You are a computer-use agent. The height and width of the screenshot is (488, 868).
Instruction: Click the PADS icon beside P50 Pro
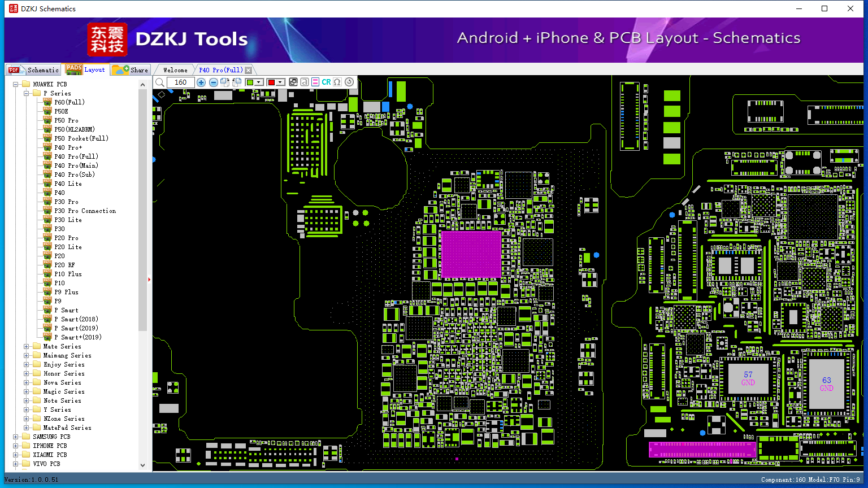coord(47,120)
